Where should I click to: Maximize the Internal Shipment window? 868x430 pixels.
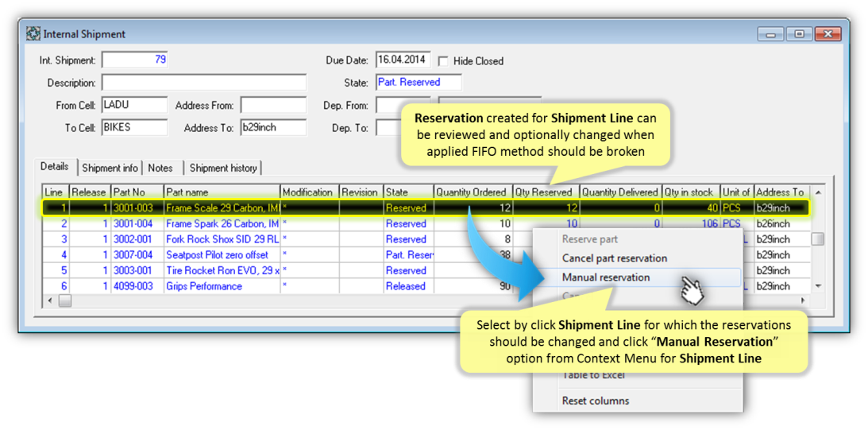point(799,34)
